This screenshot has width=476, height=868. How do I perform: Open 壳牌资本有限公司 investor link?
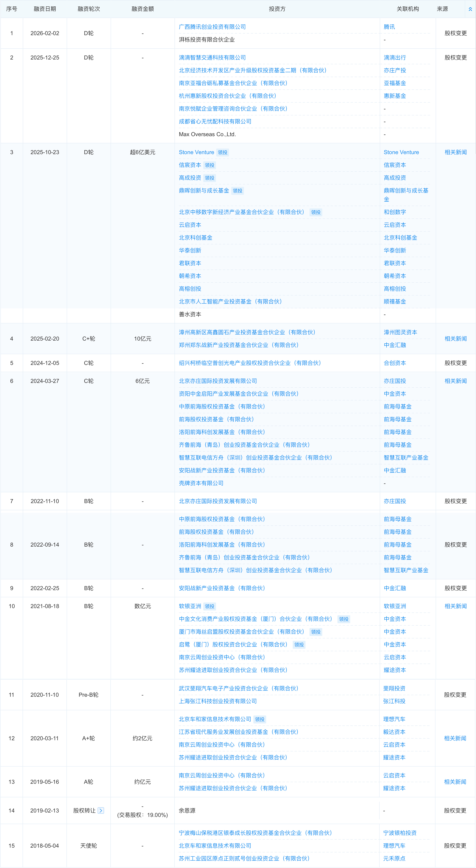click(x=201, y=483)
